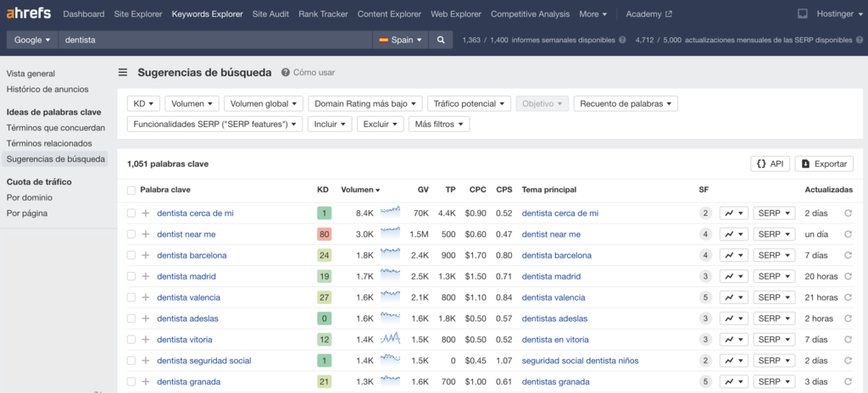The image size is (868, 393).
Task: Click the ahrefs logo
Action: pyautogui.click(x=29, y=14)
